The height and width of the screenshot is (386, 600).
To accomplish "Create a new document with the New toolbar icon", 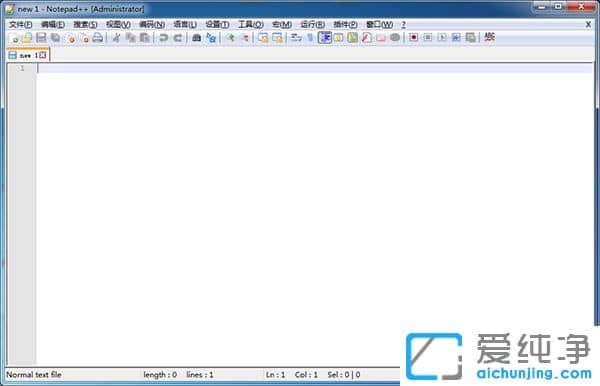I will 14,37.
